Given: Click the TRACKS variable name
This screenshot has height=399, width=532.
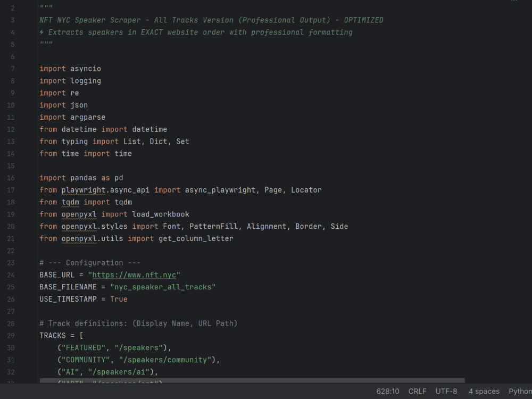Looking at the screenshot, I should 53,336.
